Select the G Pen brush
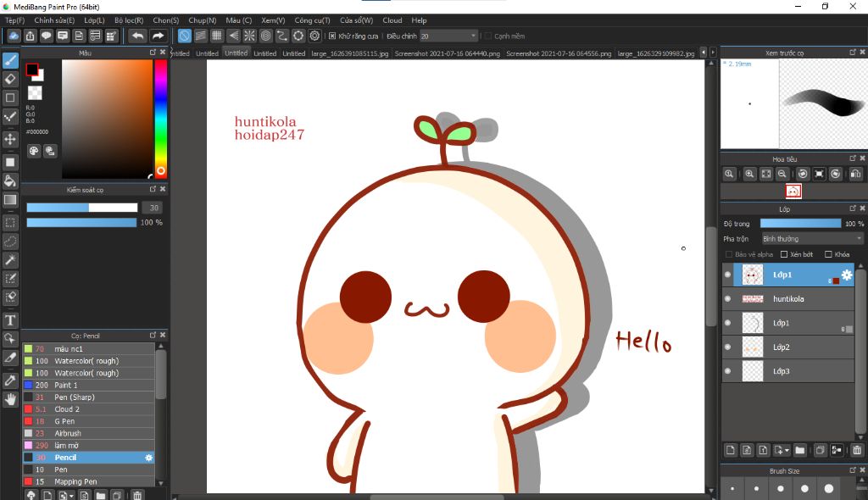 pyautogui.click(x=88, y=421)
